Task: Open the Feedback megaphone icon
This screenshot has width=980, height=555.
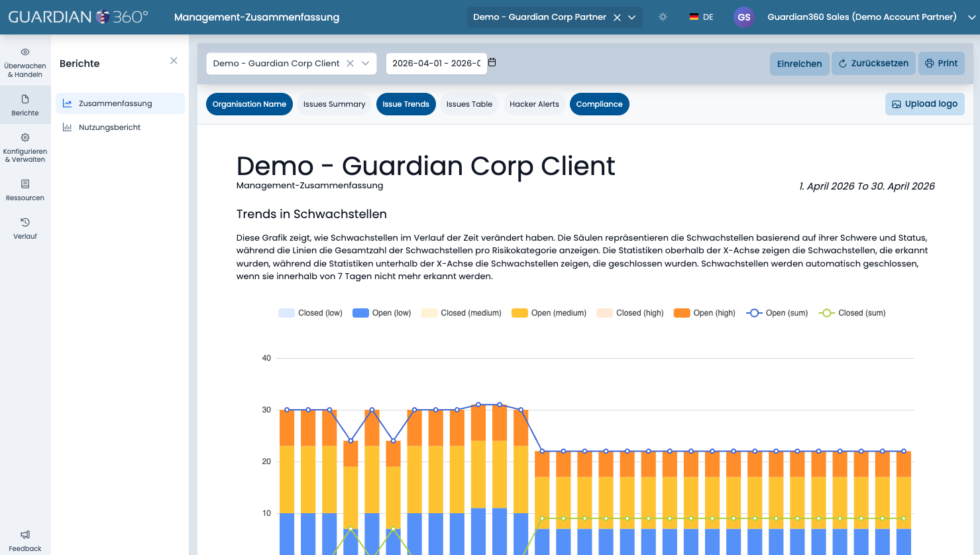Action: pos(25,534)
